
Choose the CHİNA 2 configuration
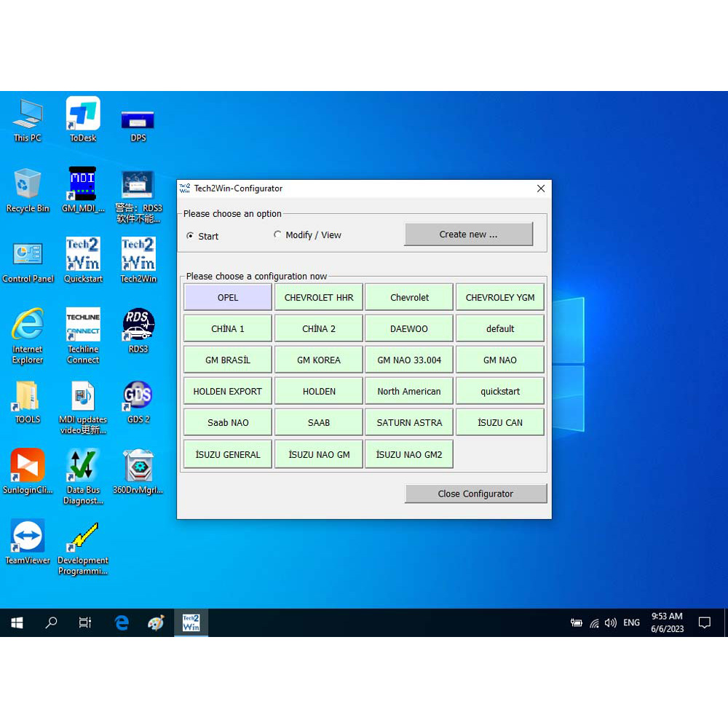(x=319, y=329)
